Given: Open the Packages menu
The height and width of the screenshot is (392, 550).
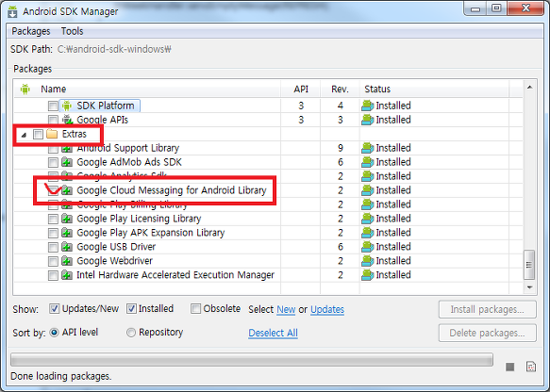Looking at the screenshot, I should point(31,31).
